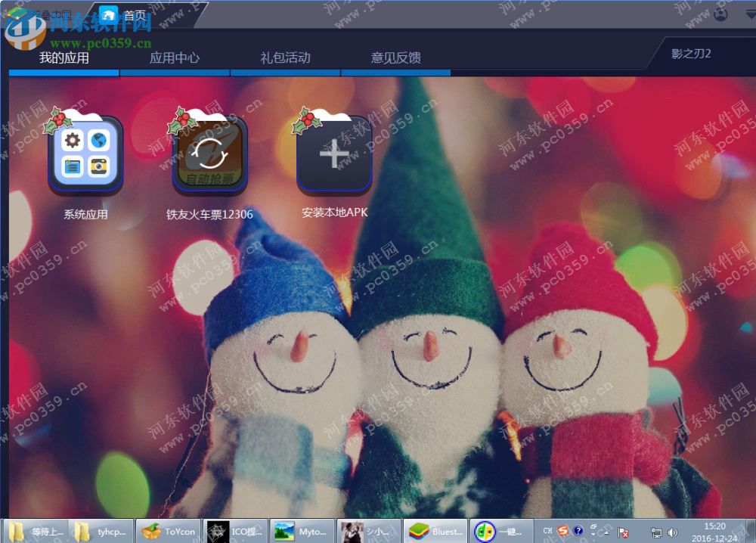Click the blue help tray icon
The image size is (756, 543).
(578, 531)
